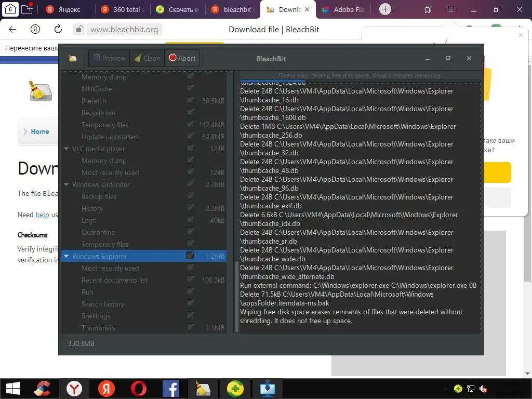Toggle the History checkbox
The width and height of the screenshot is (532, 399).
coord(190,208)
